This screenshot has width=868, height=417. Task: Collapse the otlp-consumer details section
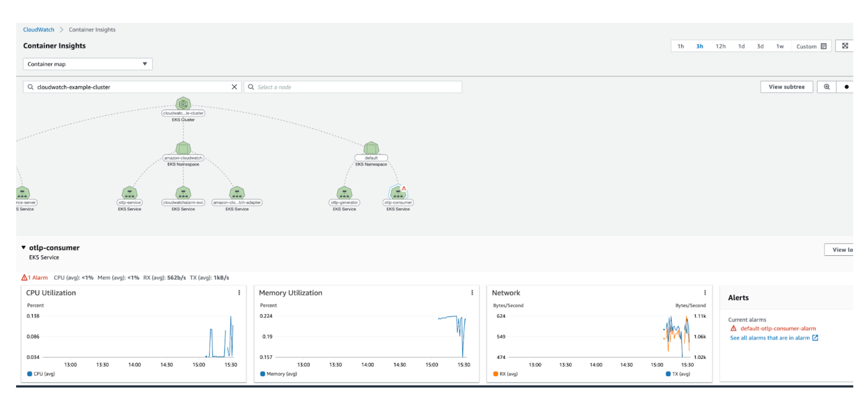[23, 248]
